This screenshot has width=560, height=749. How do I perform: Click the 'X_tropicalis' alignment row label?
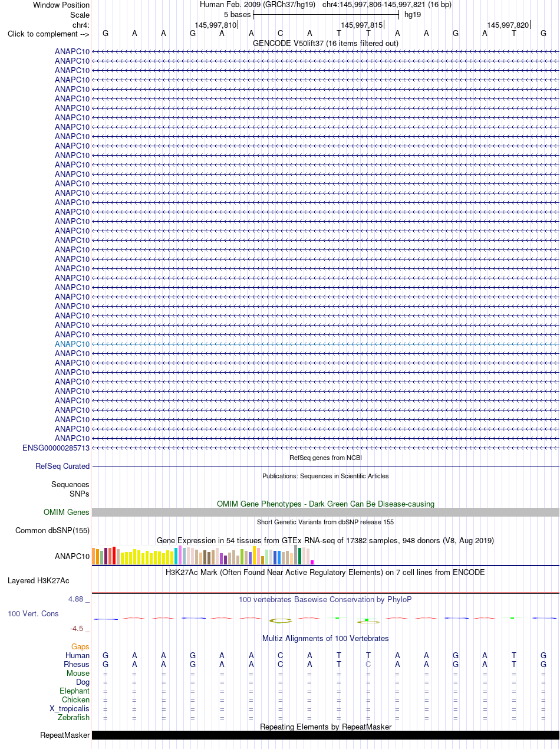(70, 708)
